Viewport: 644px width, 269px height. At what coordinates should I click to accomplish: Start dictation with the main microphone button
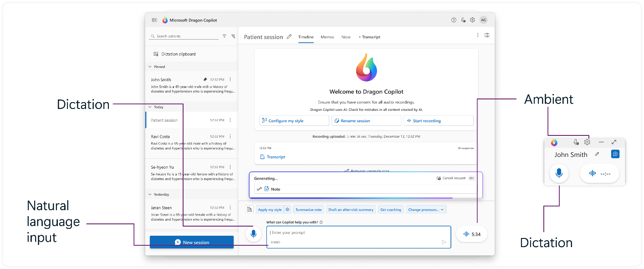click(x=253, y=234)
